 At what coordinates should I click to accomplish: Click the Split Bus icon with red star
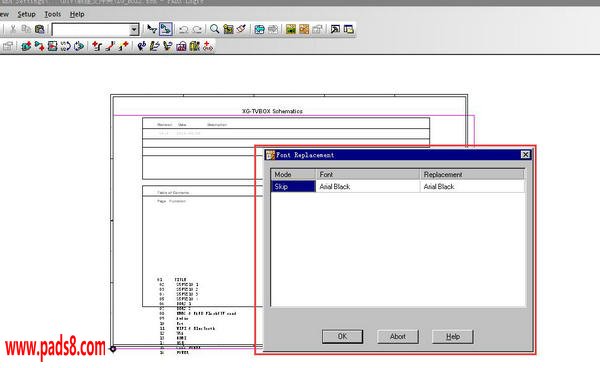pos(123,46)
